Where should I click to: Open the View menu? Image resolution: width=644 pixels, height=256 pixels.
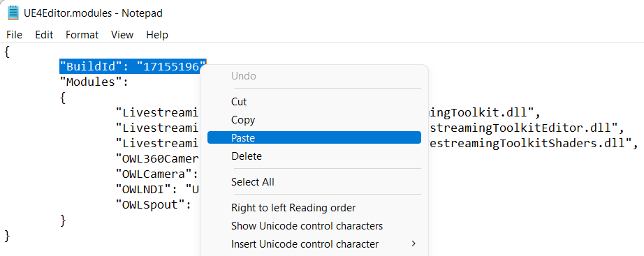point(122,35)
